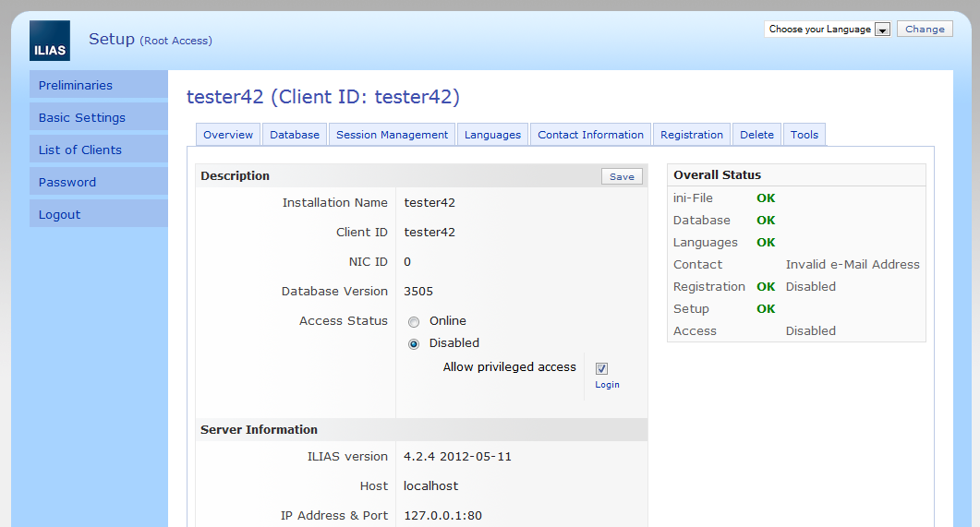Image resolution: width=980 pixels, height=527 pixels.
Task: Open the Registration tab
Action: (x=692, y=135)
